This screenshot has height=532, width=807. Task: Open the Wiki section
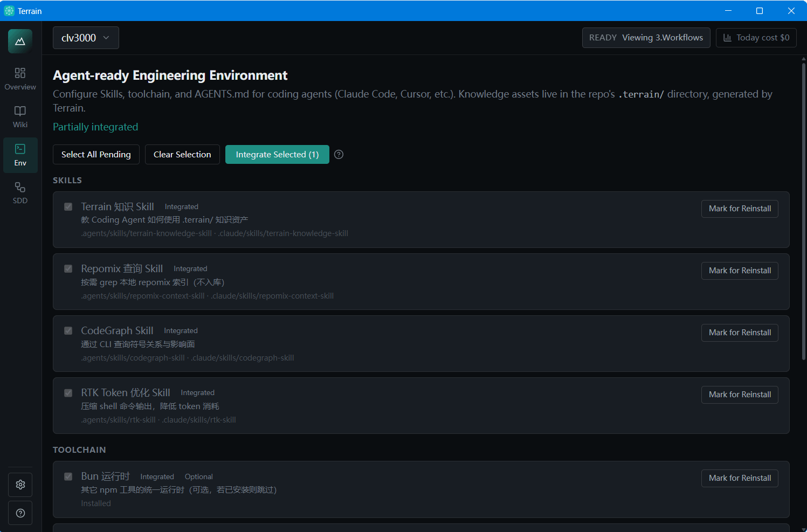tap(20, 116)
